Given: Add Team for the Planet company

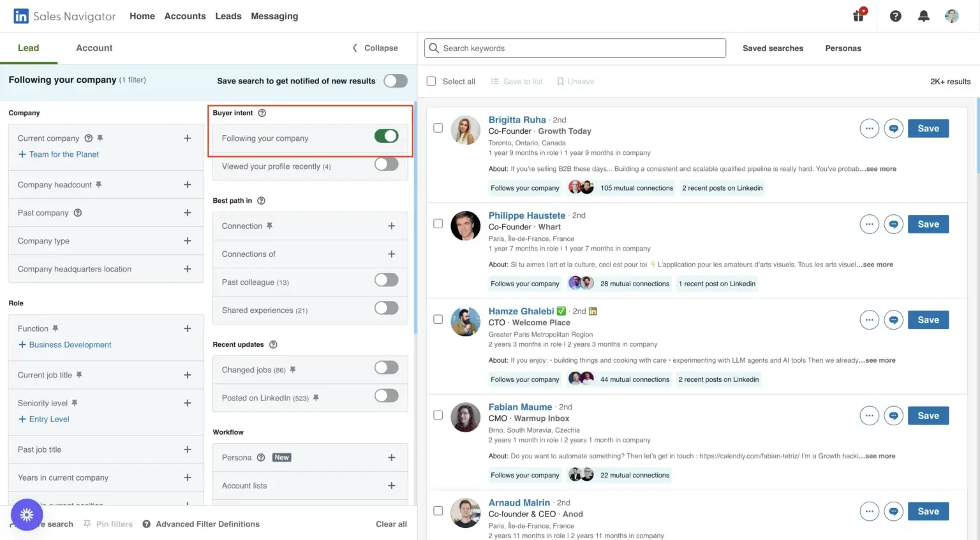Looking at the screenshot, I should tap(59, 154).
